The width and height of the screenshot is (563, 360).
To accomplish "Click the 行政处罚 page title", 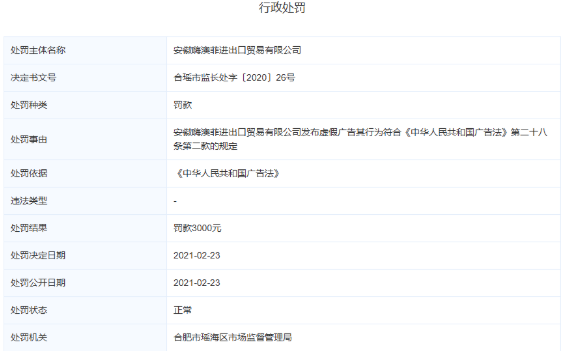I will click(x=282, y=8).
